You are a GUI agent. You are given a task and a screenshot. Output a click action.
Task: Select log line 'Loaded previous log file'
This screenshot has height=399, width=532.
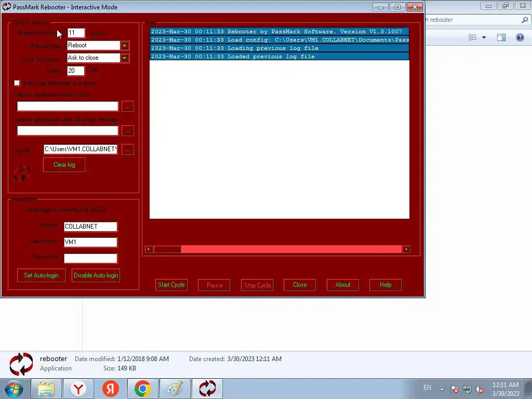pyautogui.click(x=280, y=57)
